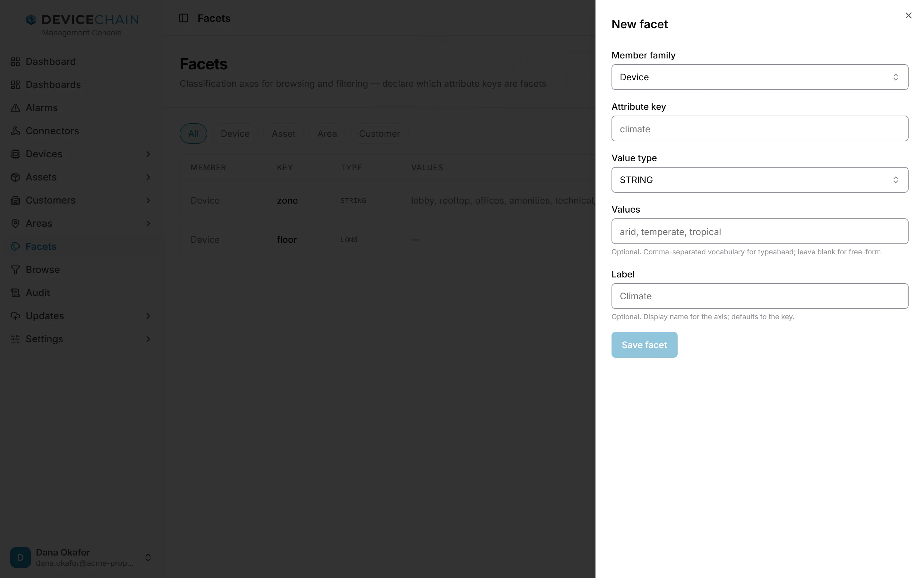The image size is (924, 578).
Task: Select the Area filter tab
Action: 327,134
